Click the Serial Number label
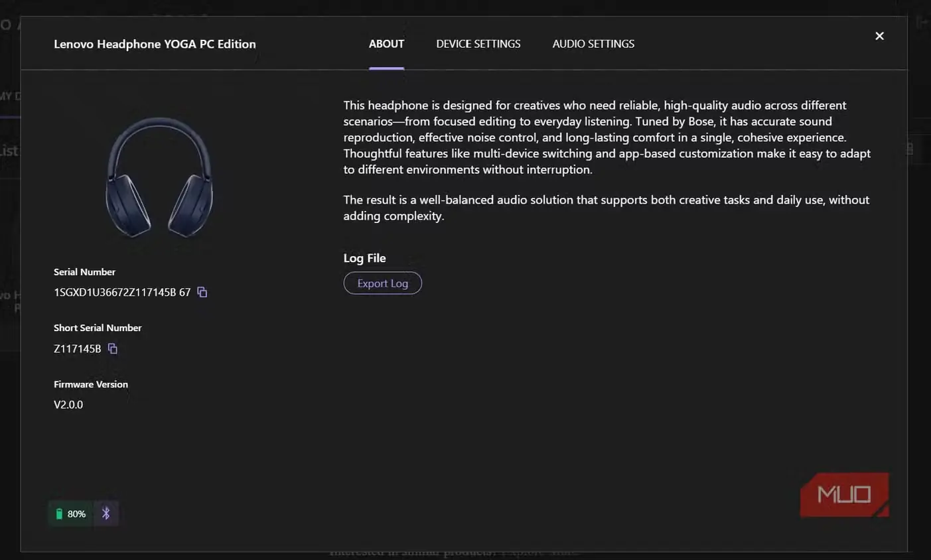The width and height of the screenshot is (931, 560). pyautogui.click(x=84, y=272)
